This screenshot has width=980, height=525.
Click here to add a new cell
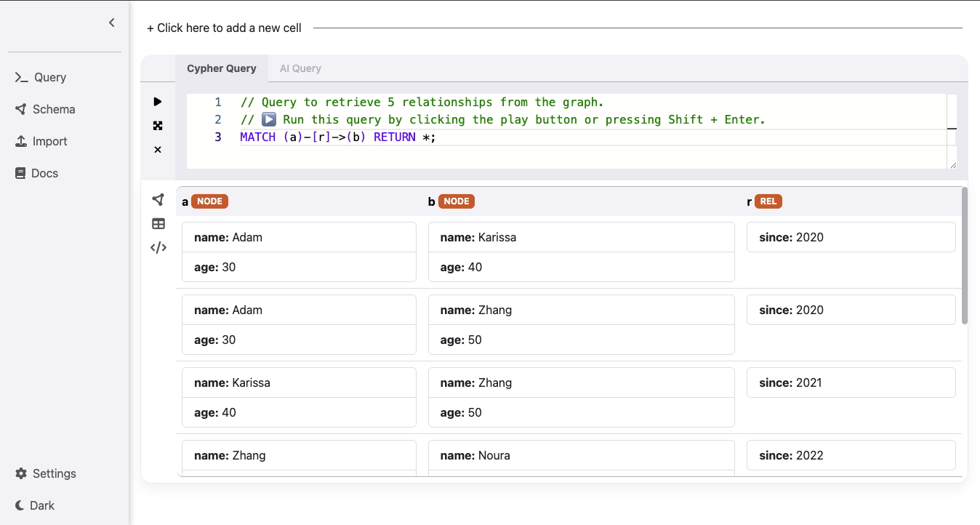point(224,28)
